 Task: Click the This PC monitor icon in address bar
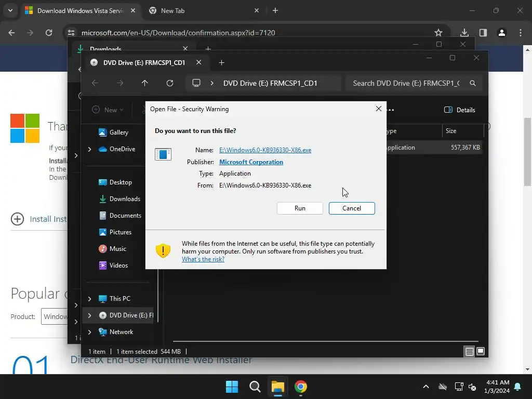[196, 83]
